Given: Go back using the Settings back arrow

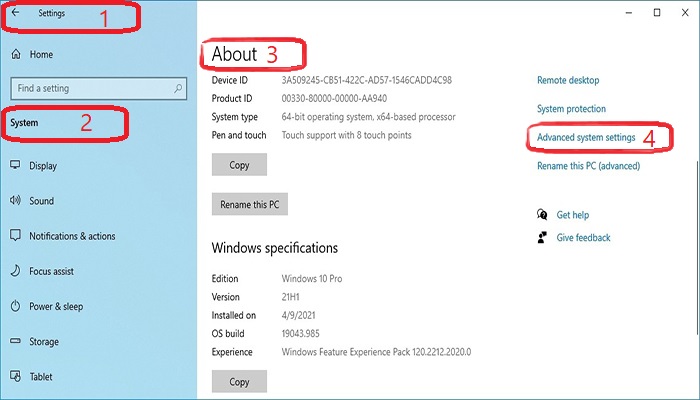Looking at the screenshot, I should tap(16, 12).
